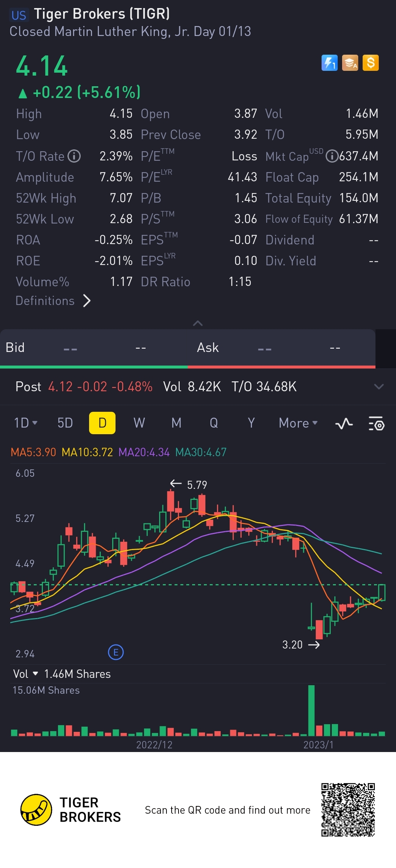The width and height of the screenshot is (396, 868).
Task: Open the Definitions chevron link
Action: click(53, 301)
